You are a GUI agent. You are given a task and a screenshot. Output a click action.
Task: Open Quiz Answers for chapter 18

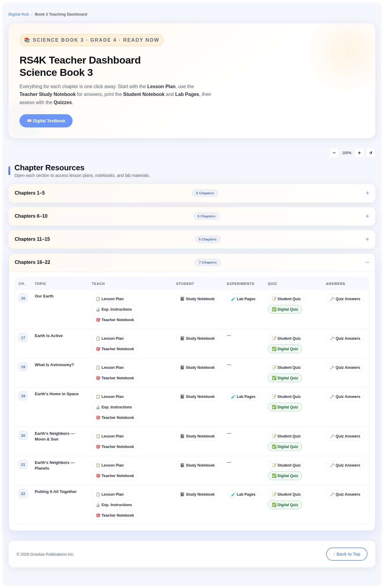coord(345,368)
